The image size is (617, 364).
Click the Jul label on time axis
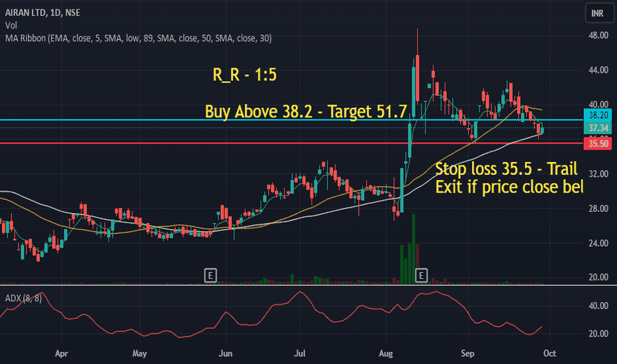pyautogui.click(x=299, y=353)
